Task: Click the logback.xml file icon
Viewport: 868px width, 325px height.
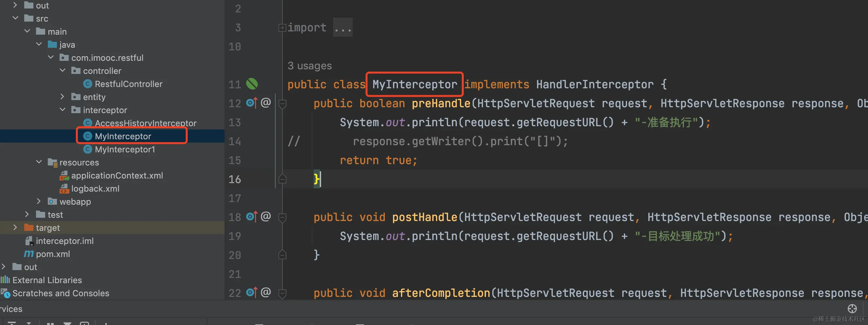Action: [x=64, y=188]
